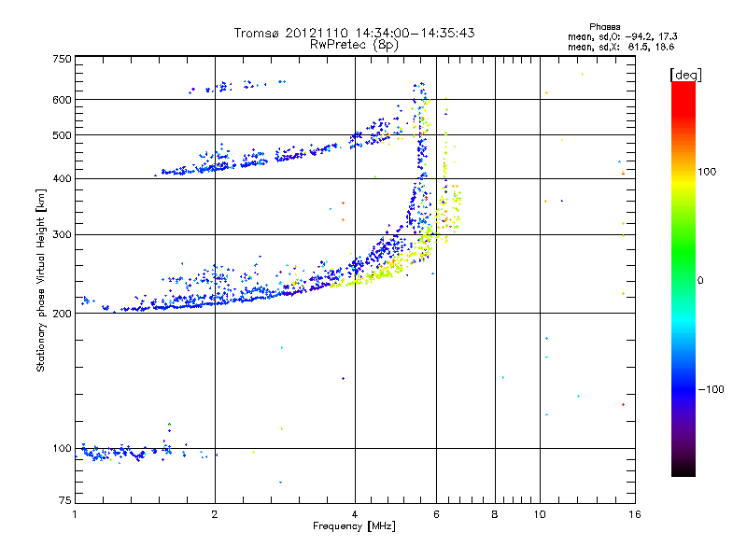Screen dimensions: 747x560
Task: Click the frequency axis tick label "16"
Action: click(x=635, y=514)
